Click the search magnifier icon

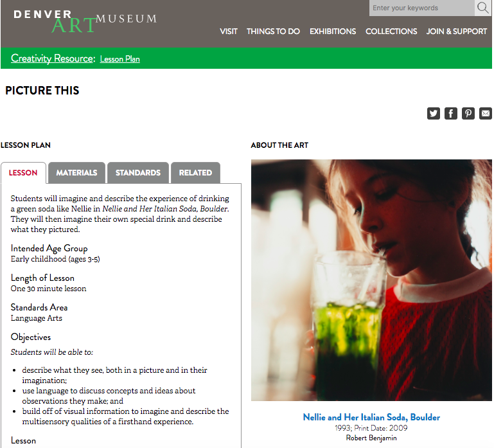click(x=482, y=8)
